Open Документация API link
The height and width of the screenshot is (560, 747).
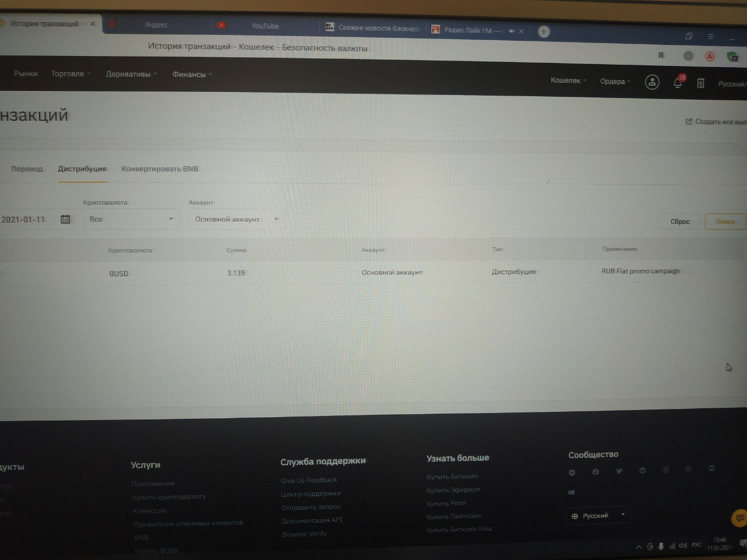[x=312, y=521]
